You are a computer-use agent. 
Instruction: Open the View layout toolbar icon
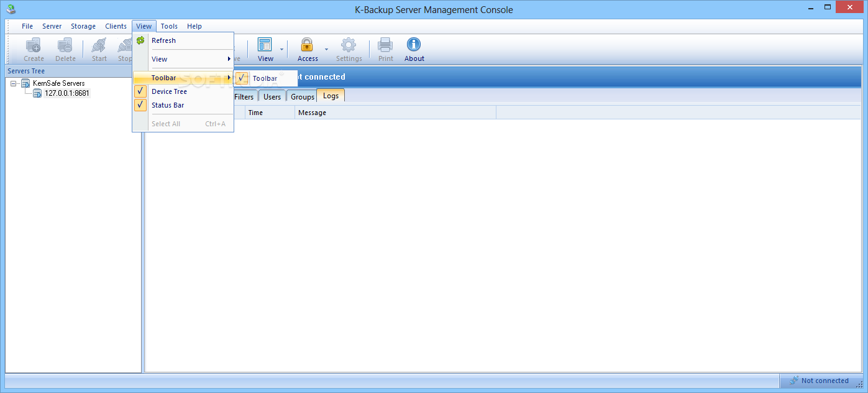click(265, 45)
